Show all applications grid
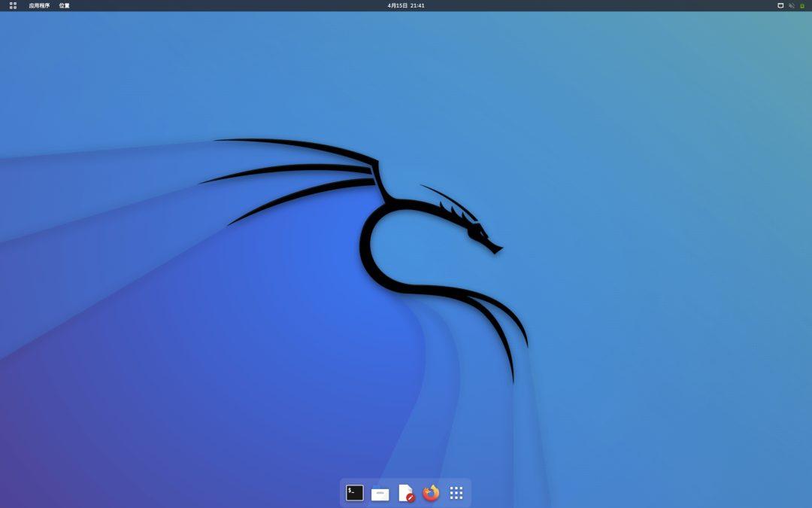Screen dimensions: 812x508 pyautogui.click(x=456, y=493)
